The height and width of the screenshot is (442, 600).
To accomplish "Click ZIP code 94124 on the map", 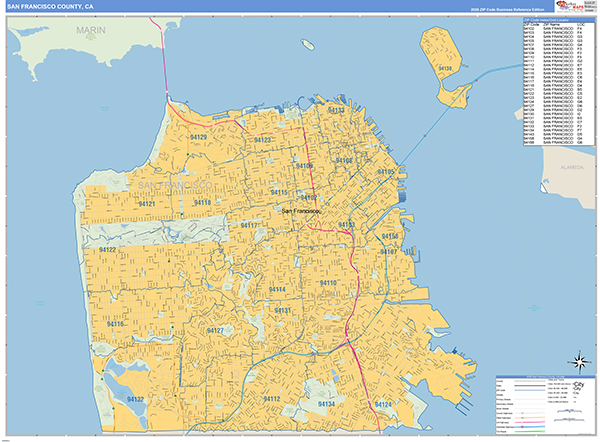I will coord(383,404).
